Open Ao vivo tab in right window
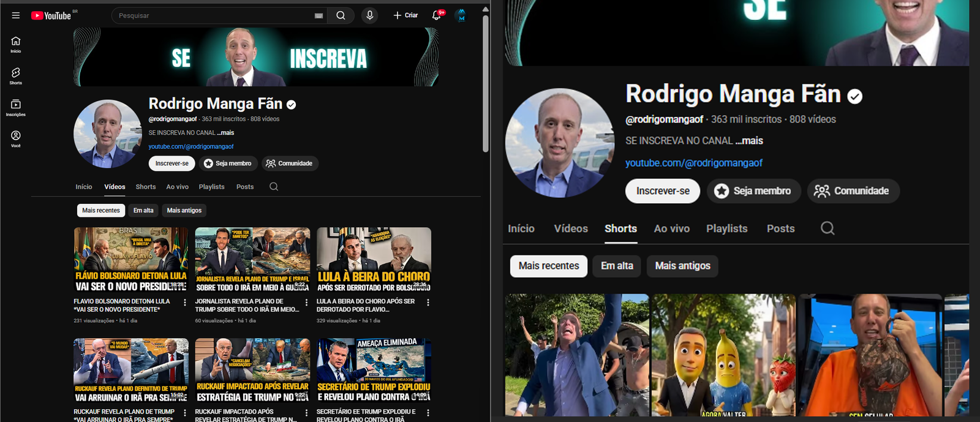 (672, 228)
